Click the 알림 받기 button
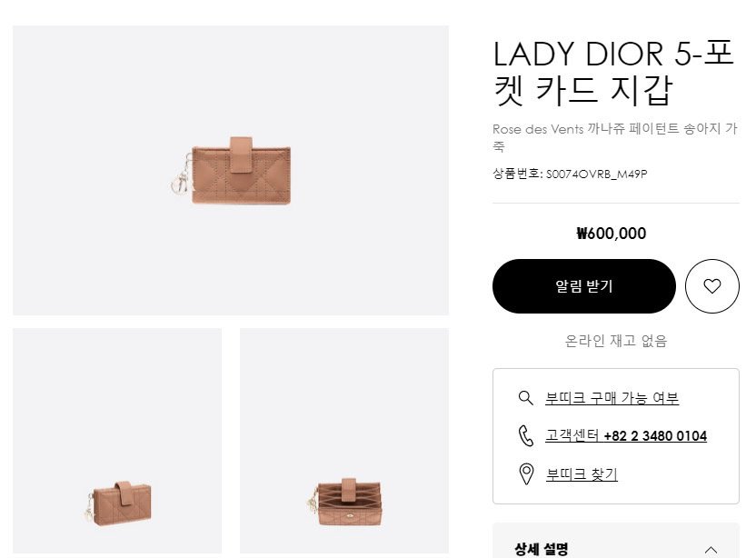The width and height of the screenshot is (756, 558). pyautogui.click(x=584, y=286)
